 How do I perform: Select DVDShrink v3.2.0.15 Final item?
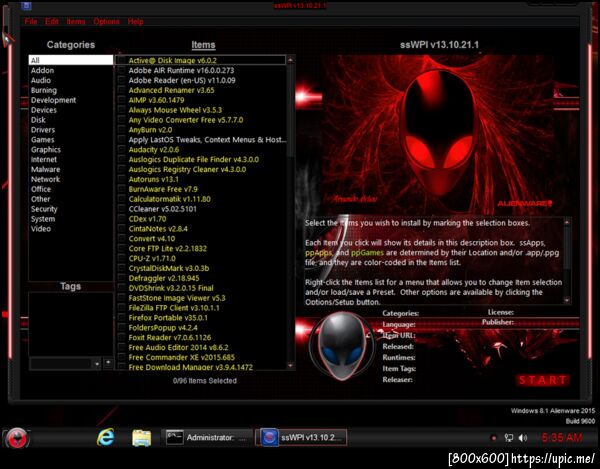[171, 288]
